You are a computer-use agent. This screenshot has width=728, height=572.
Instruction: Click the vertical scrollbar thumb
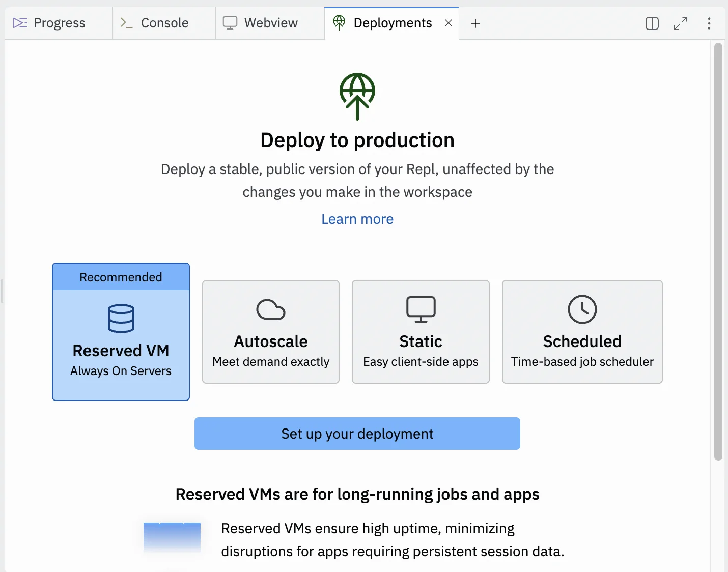point(718,252)
